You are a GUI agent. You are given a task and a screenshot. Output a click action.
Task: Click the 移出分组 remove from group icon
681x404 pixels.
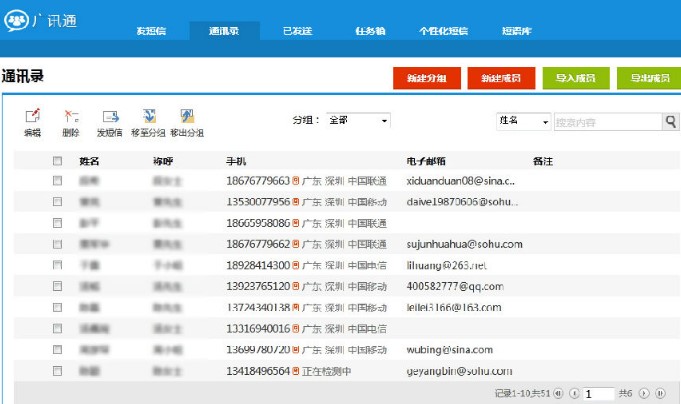pyautogui.click(x=187, y=116)
